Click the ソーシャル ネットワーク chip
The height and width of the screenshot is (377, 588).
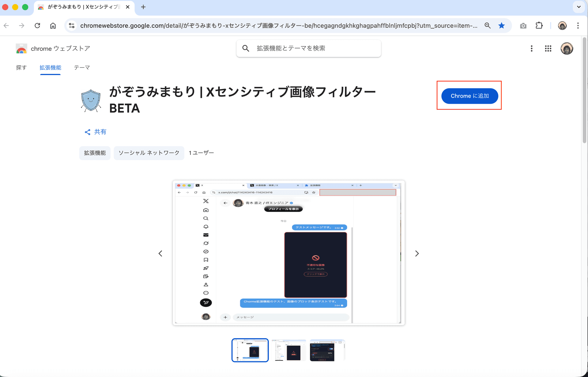click(x=149, y=153)
